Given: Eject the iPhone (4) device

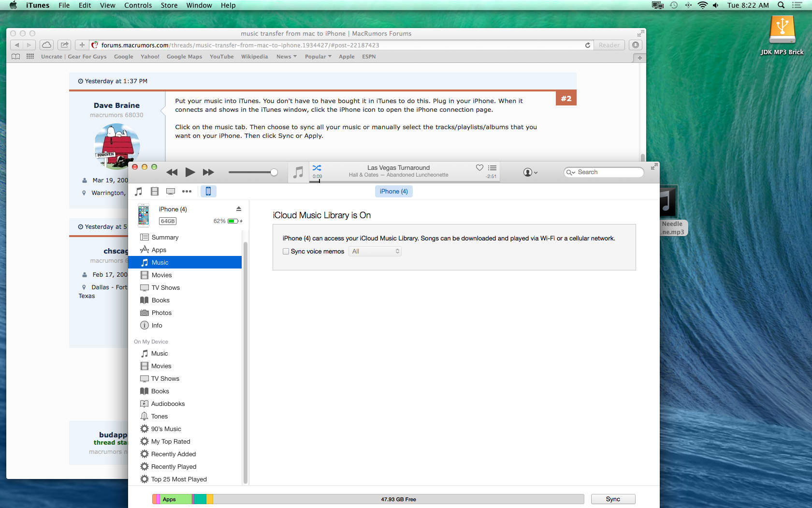Looking at the screenshot, I should [238, 209].
